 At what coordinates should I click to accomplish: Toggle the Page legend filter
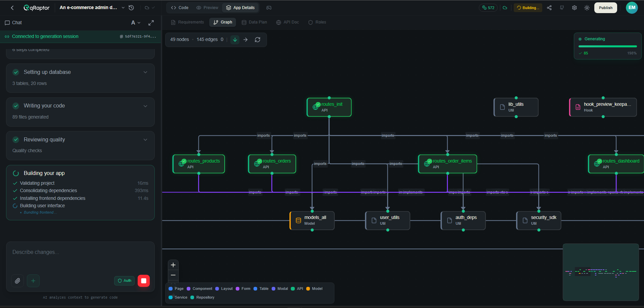176,289
